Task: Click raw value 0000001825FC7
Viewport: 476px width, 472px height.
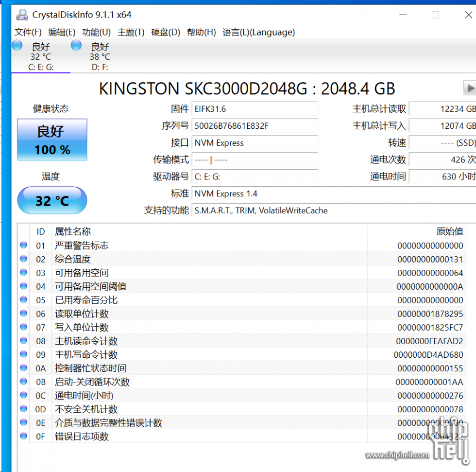Action: pyautogui.click(x=430, y=328)
